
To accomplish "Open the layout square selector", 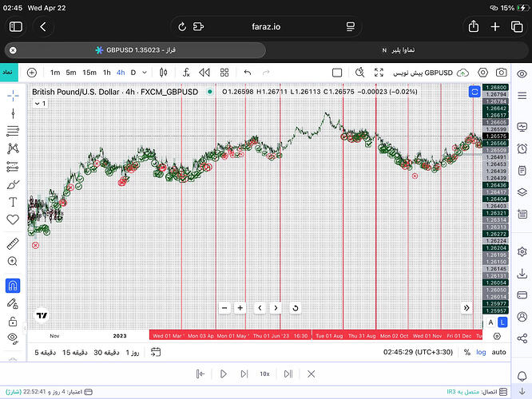I will (x=337, y=73).
